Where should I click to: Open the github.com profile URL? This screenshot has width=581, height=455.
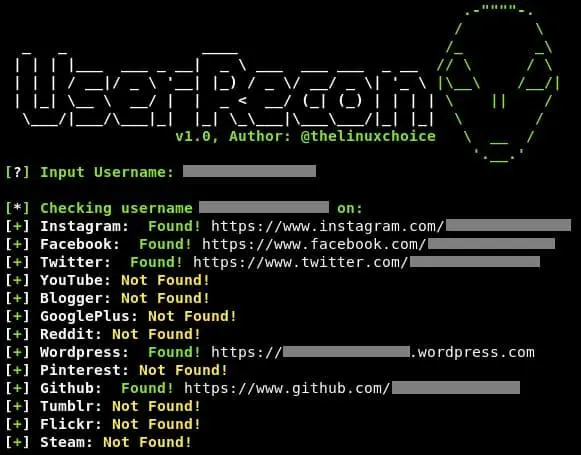click(x=352, y=388)
